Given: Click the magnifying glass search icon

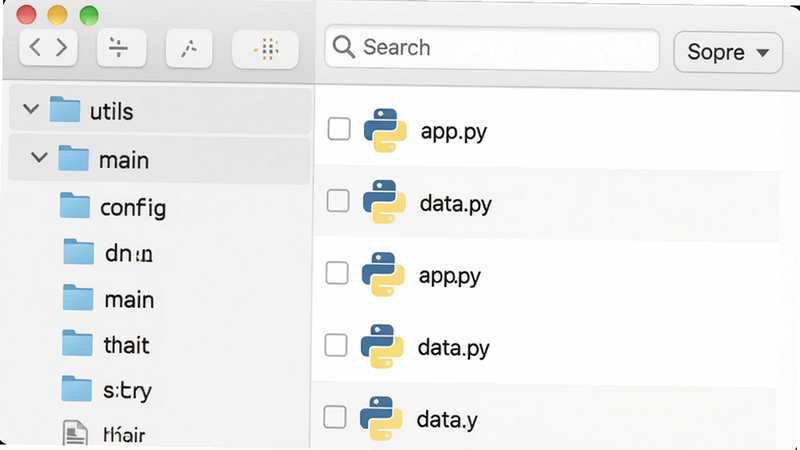Looking at the screenshot, I should [343, 47].
